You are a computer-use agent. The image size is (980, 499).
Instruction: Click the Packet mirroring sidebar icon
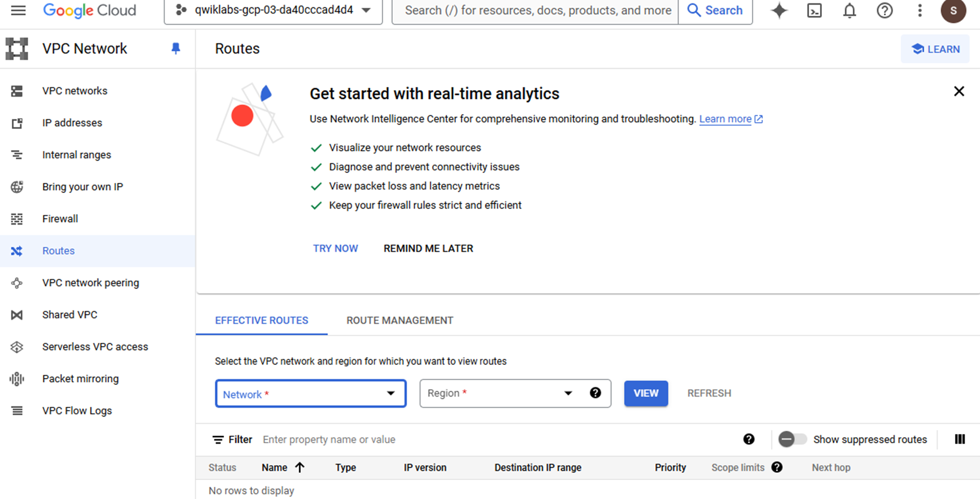17,379
